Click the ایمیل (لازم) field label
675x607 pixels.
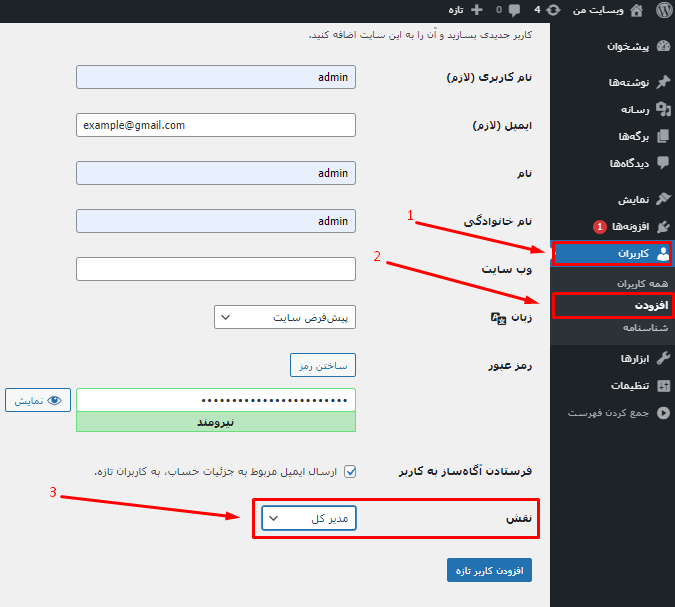[x=502, y=126]
